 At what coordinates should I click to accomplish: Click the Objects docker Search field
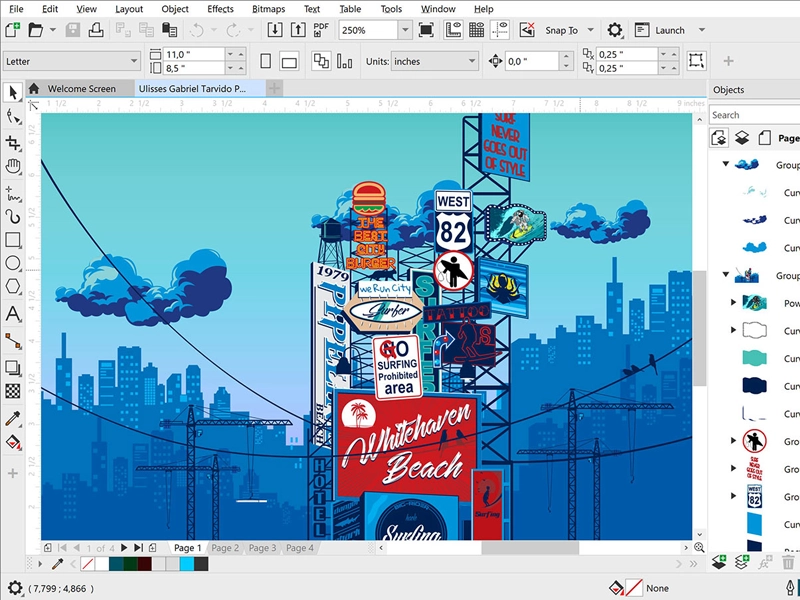(755, 115)
